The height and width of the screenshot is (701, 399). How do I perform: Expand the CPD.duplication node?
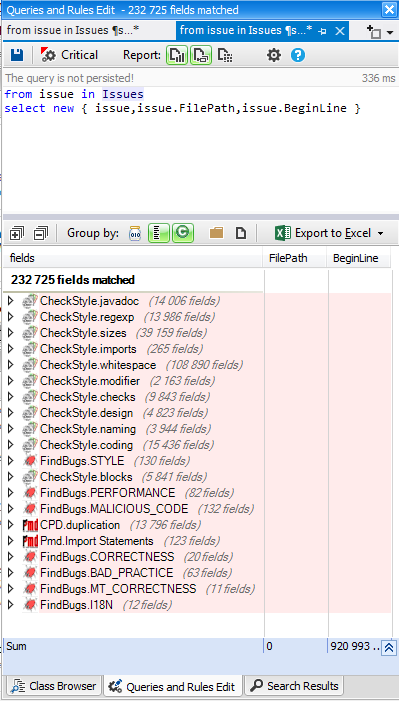pos(11,525)
